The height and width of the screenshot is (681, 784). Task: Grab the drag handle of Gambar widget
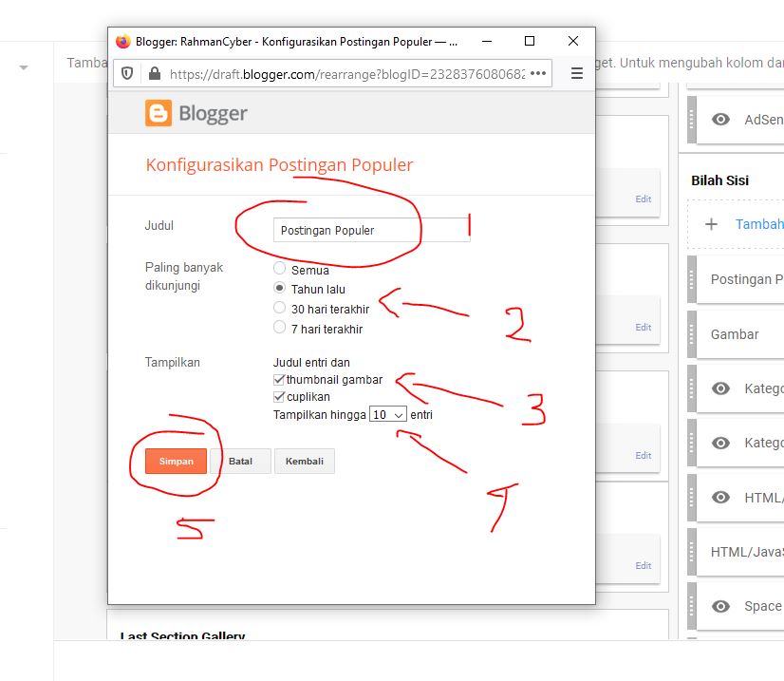click(692, 334)
